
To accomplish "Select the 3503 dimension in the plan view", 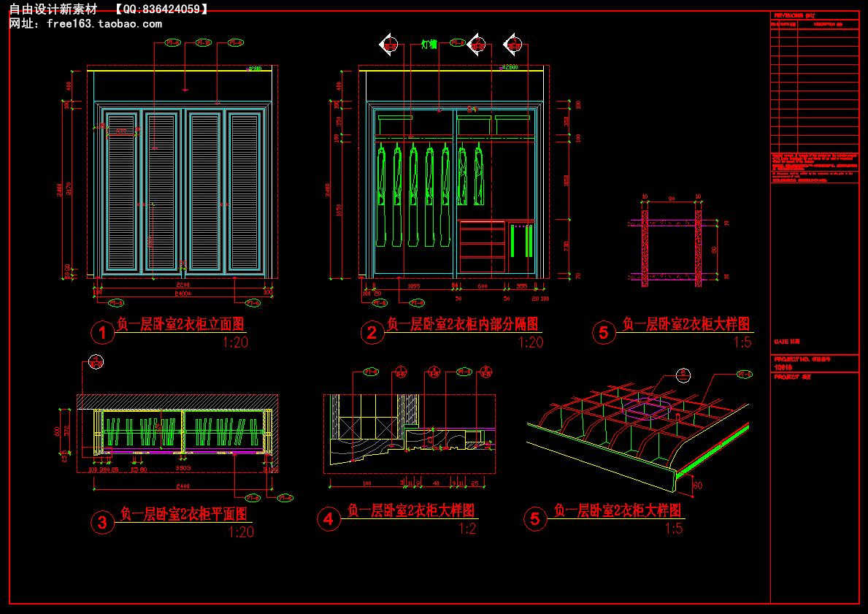I will pyautogui.click(x=183, y=469).
